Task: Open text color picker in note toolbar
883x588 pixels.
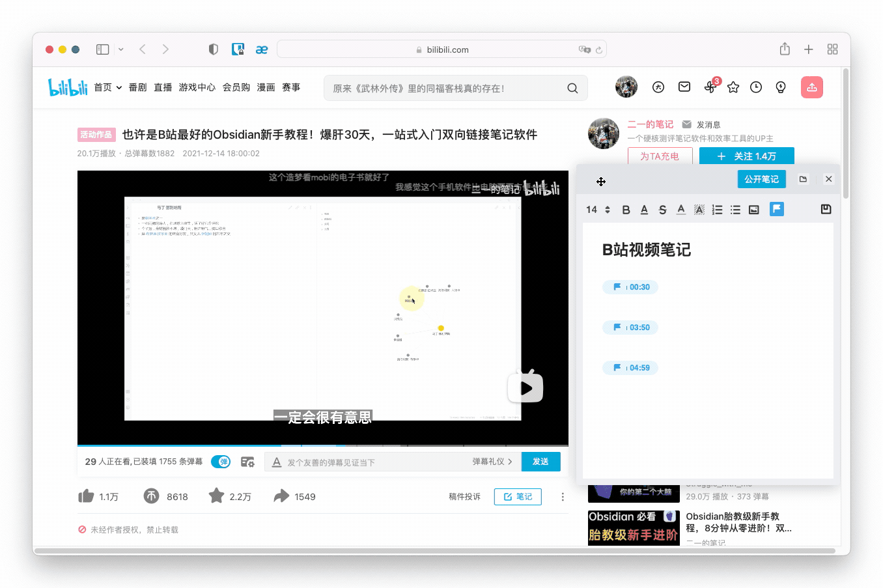Action: pyautogui.click(x=680, y=210)
